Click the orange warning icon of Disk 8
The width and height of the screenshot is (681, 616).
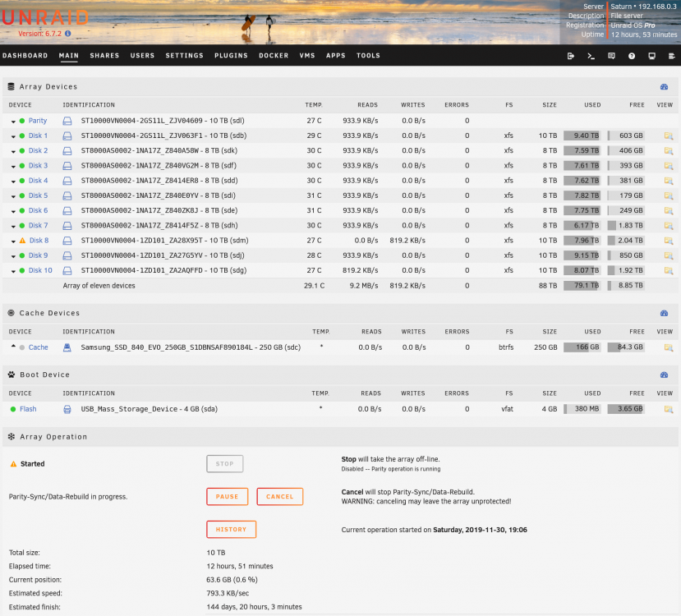point(22,241)
